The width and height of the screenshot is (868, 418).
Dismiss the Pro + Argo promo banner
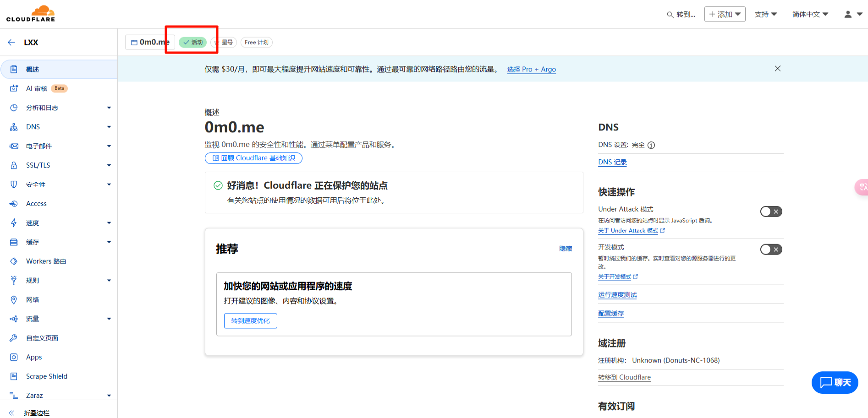777,69
